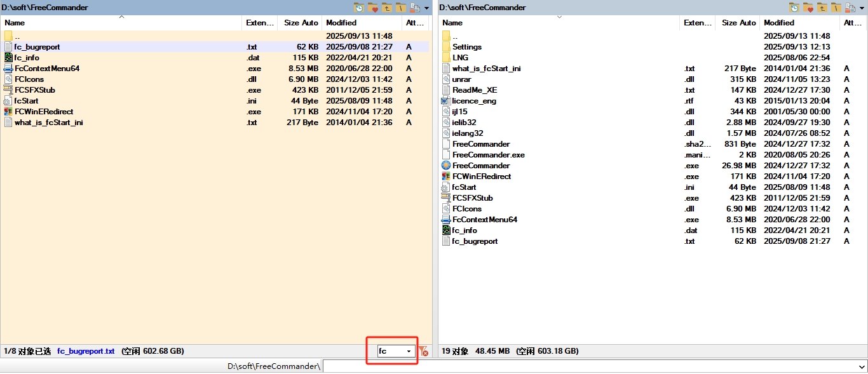Click root folder backslash icon, right pane
This screenshot has width=868, height=374.
point(836,8)
